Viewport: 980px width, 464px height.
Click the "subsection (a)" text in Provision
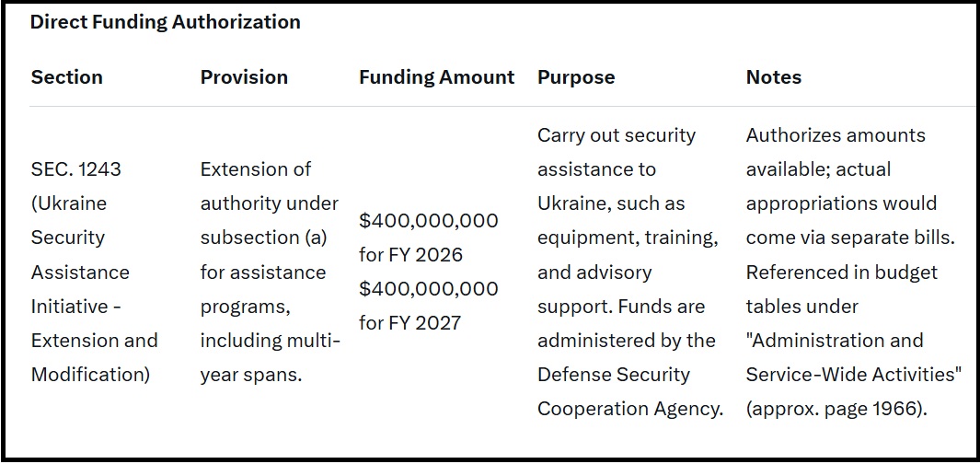coord(263,238)
